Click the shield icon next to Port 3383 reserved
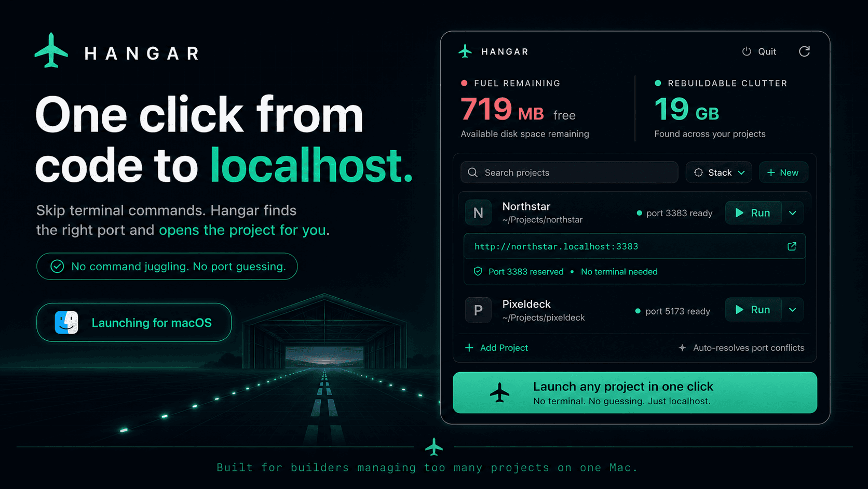This screenshot has width=868, height=489. click(478, 271)
